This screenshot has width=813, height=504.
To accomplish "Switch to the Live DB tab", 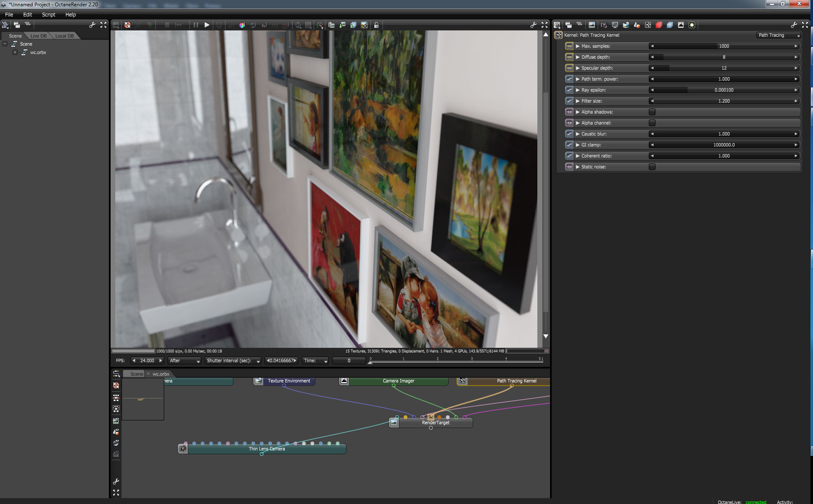I will [x=38, y=36].
